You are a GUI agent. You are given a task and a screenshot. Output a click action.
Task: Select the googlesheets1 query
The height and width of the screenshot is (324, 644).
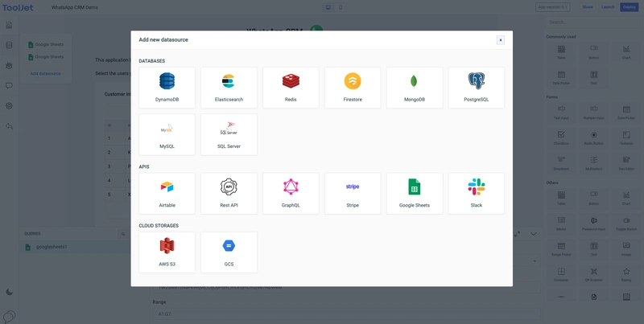[75, 247]
